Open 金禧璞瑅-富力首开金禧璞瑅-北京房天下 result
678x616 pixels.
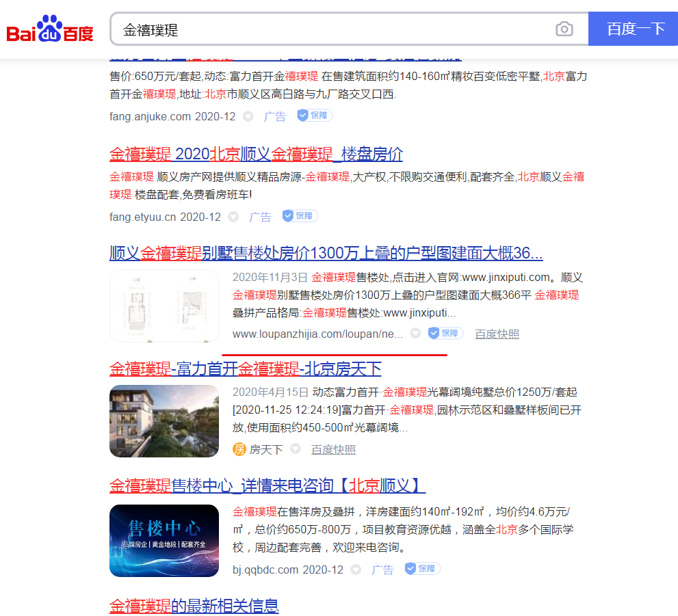245,369
